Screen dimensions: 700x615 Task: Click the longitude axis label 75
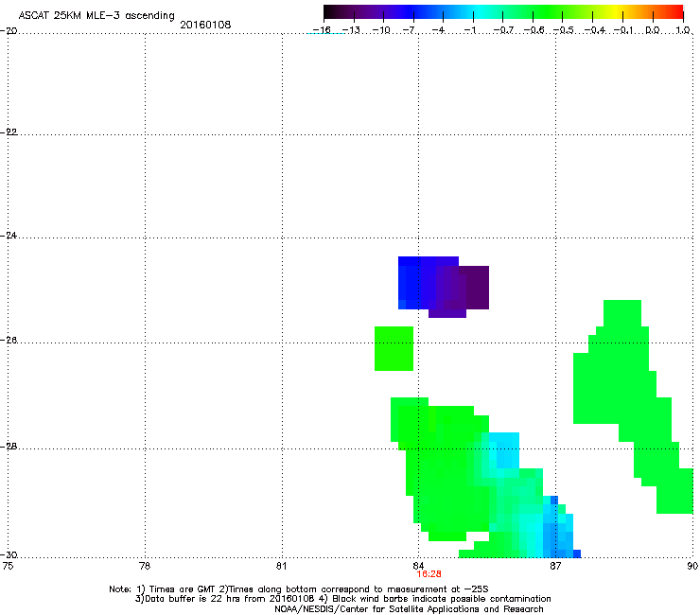click(x=8, y=566)
